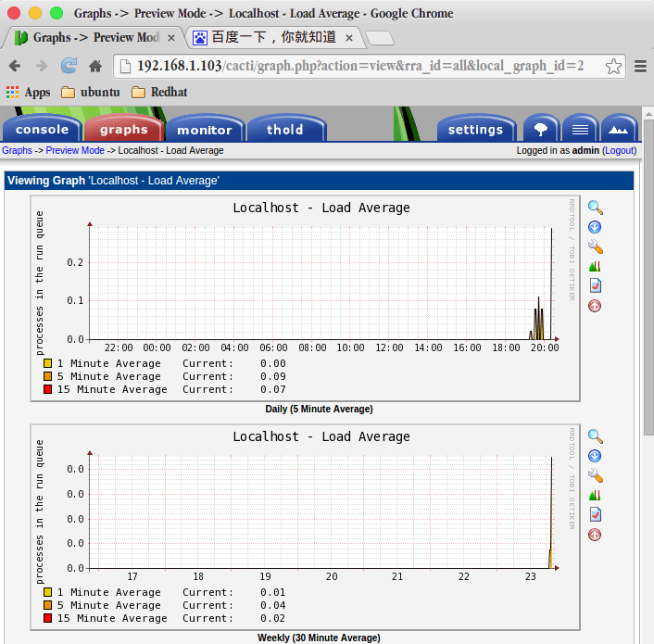Screen dimensions: 654x644
Task: Click blue download icon for Weekly graph
Action: click(x=595, y=456)
